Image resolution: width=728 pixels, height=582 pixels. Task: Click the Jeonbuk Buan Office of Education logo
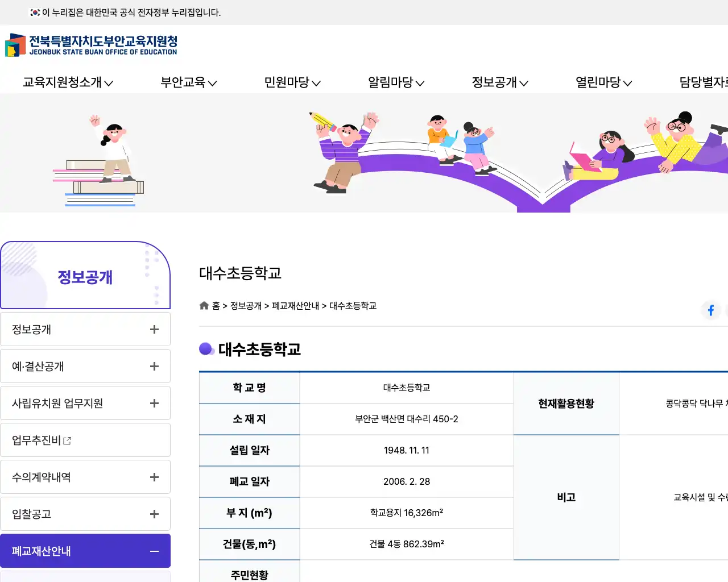(x=91, y=45)
